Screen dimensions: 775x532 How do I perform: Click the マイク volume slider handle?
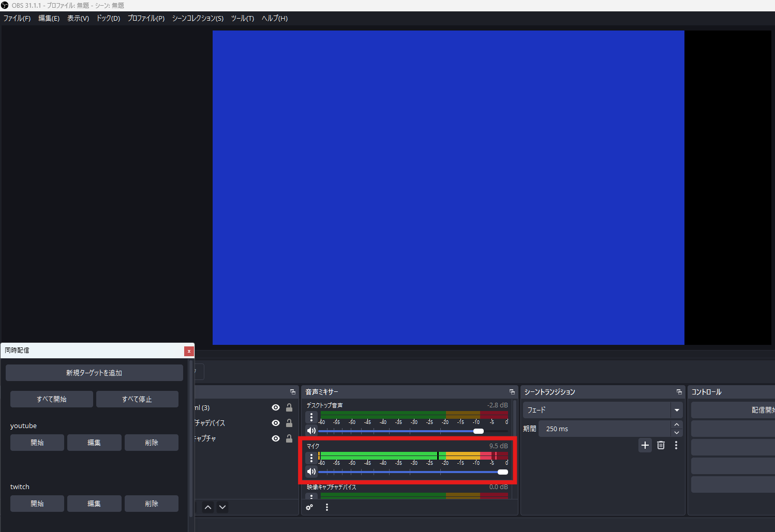pos(502,472)
